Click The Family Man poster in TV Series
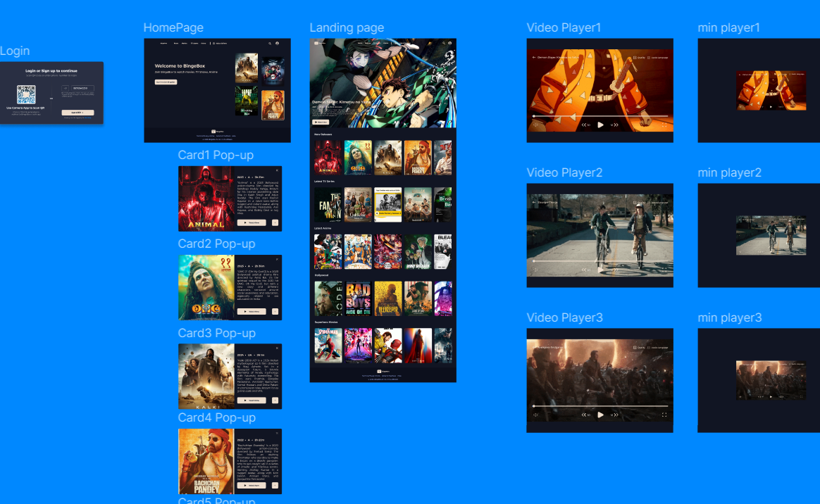Viewport: 820px width, 504px height. 328,205
